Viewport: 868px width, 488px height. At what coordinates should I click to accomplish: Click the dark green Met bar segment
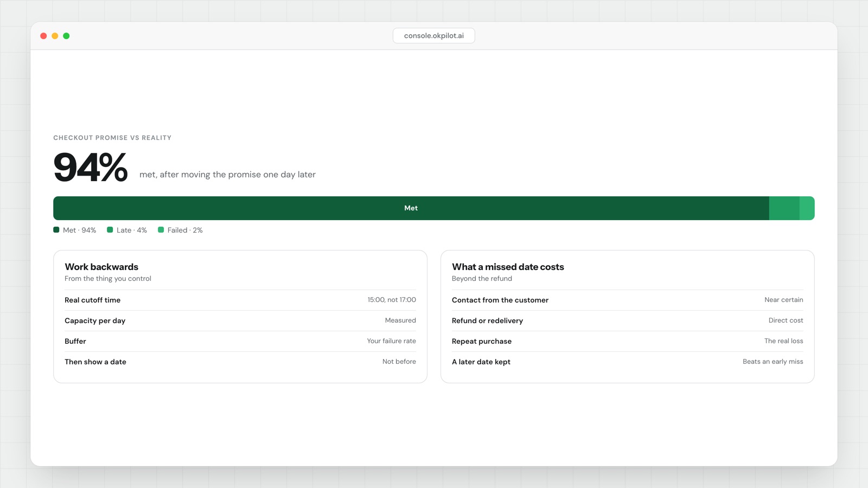click(411, 208)
